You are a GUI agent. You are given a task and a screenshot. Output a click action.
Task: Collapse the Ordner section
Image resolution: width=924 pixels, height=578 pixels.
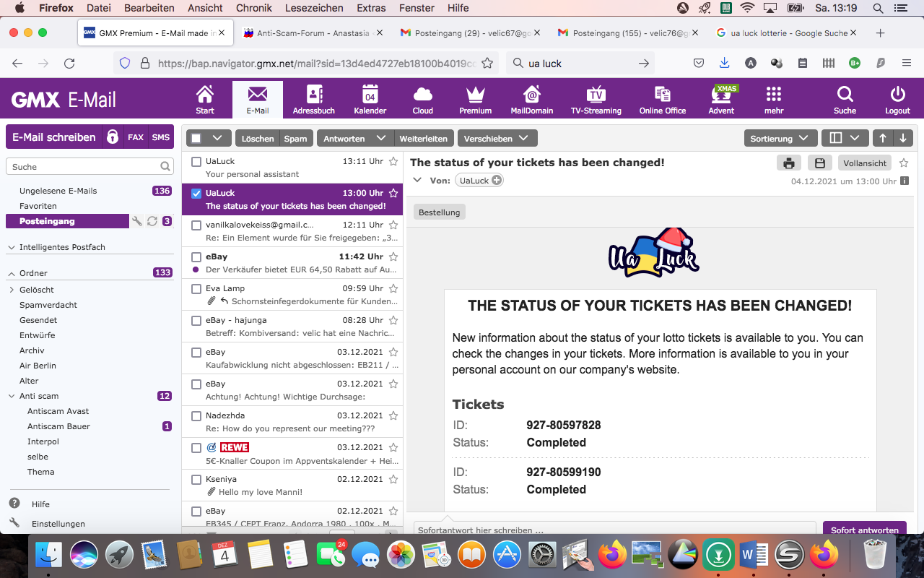click(x=12, y=273)
